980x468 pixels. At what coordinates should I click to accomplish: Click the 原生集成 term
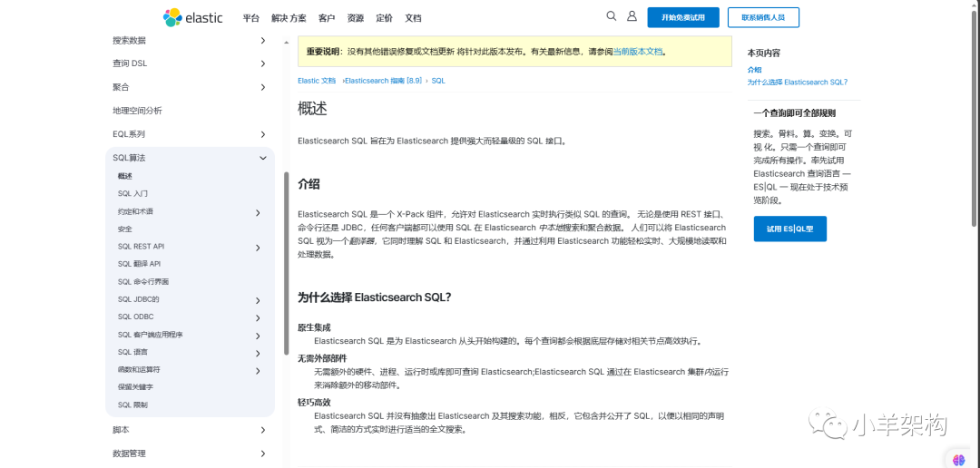coord(314,327)
